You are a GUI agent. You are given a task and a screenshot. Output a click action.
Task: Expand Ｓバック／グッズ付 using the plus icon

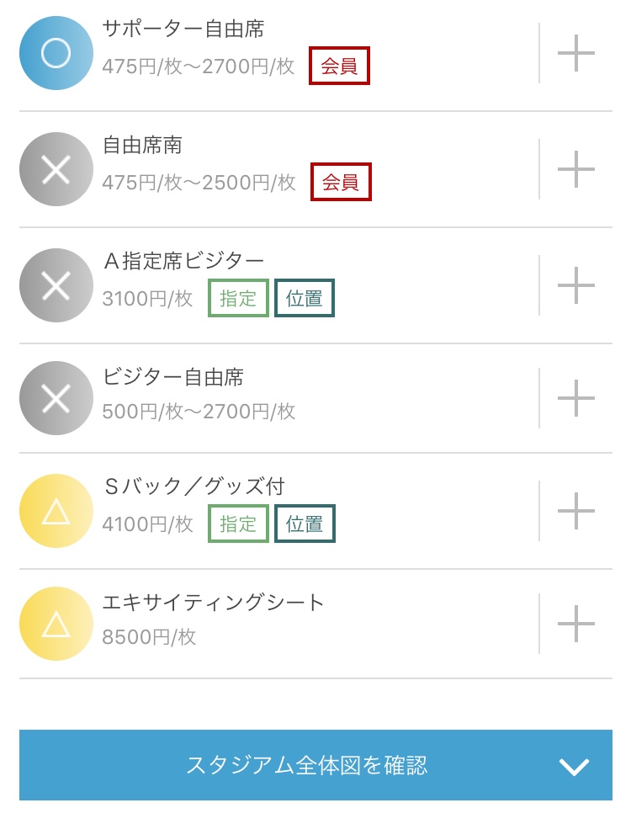point(576,511)
